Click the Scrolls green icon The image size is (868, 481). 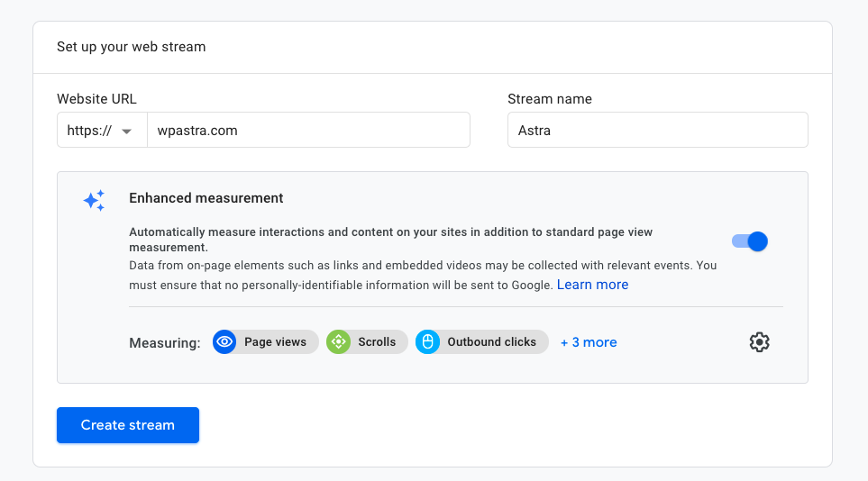click(338, 342)
